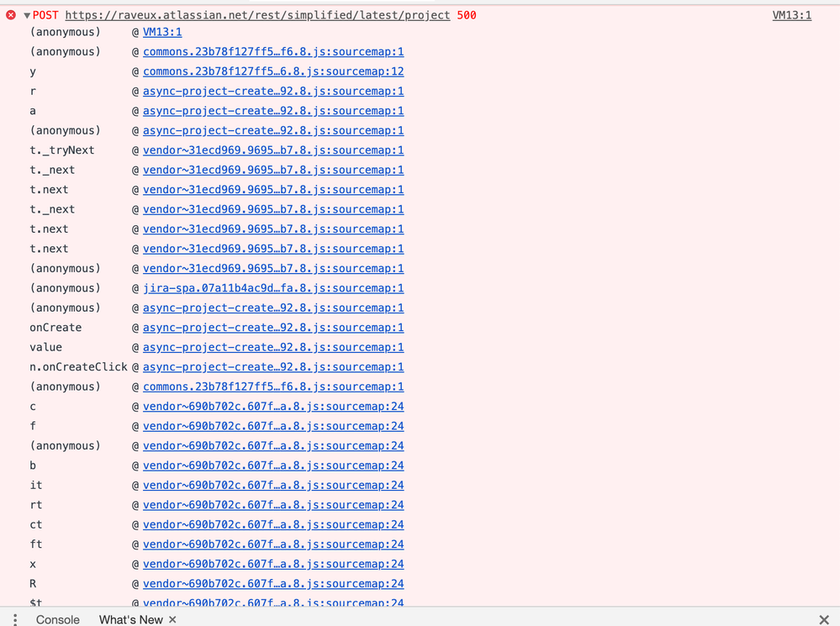Viewport: 840px width, 626px height.
Task: Open the sourcemap for n.onCreateClick
Action: click(x=272, y=366)
